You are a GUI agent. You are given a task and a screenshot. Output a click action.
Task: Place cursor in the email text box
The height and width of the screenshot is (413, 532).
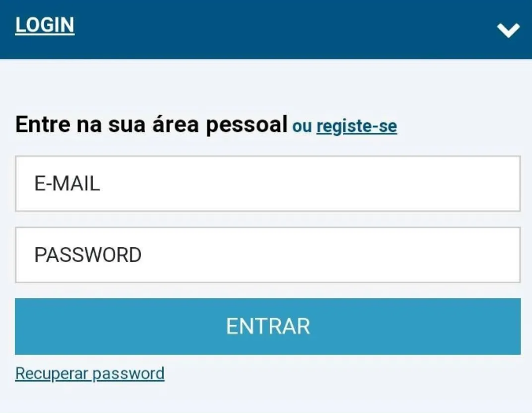(x=268, y=183)
